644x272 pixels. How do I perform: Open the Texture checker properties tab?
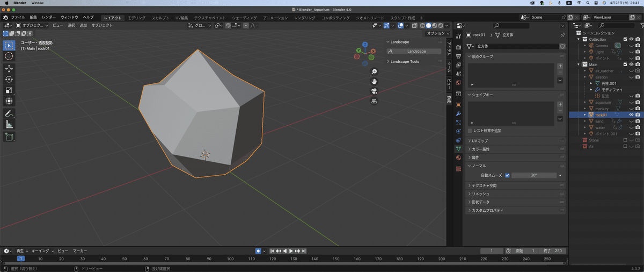[x=458, y=168]
